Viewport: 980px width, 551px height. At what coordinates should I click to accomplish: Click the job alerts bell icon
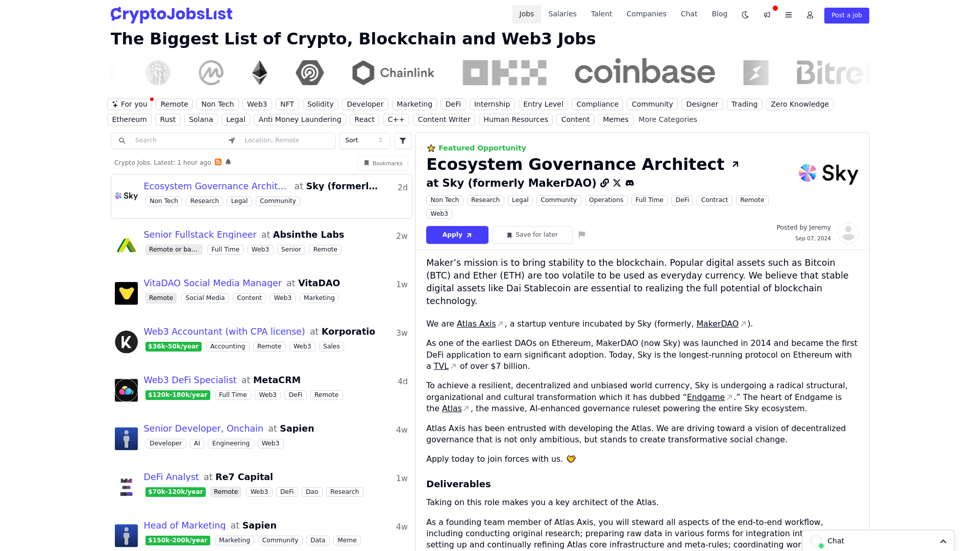pos(228,162)
